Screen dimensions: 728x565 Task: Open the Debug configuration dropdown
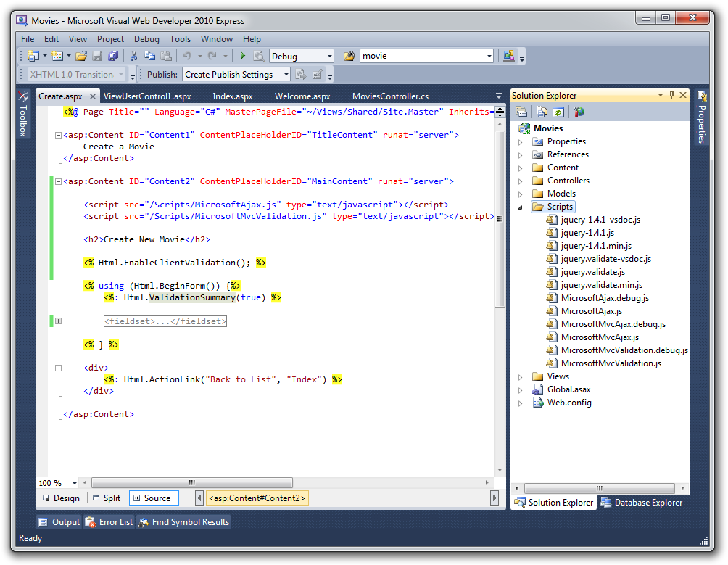[x=329, y=56]
